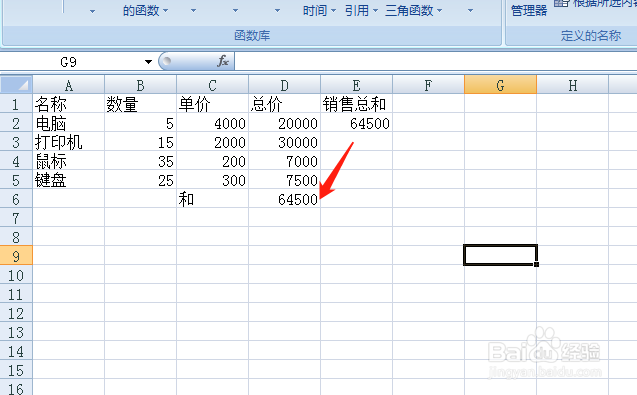The height and width of the screenshot is (395, 637).
Task: Click the cell containing 数量
Action: (x=141, y=104)
